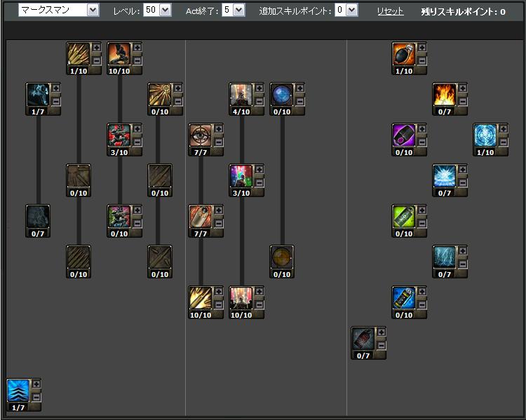Select the blue energy orb skill at 1/10

[x=485, y=135]
